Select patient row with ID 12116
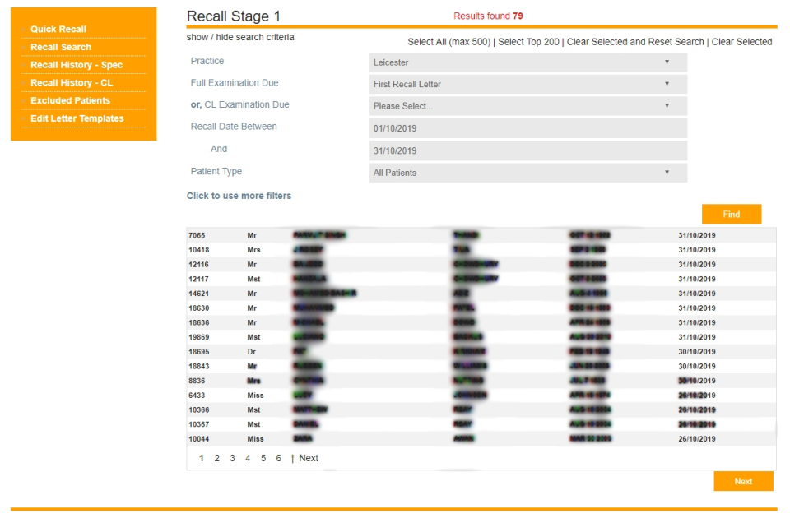Screen dimensions: 790x532 coord(481,264)
